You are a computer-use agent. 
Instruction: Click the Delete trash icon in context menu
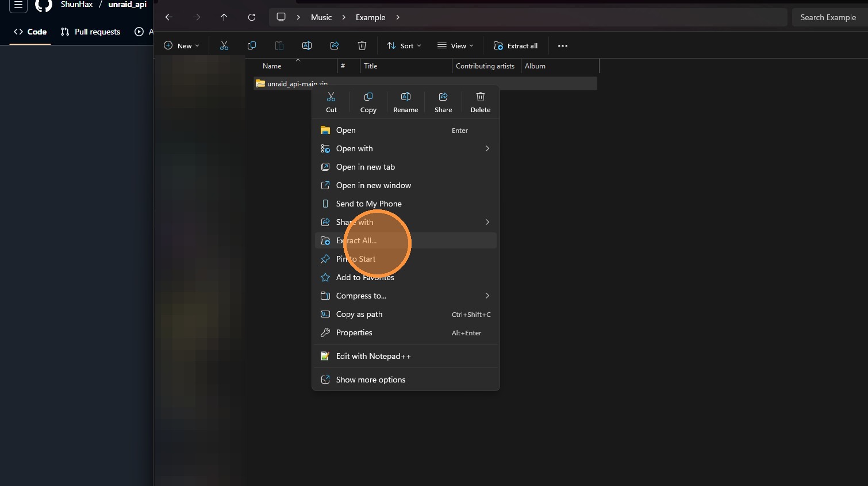[x=480, y=102]
